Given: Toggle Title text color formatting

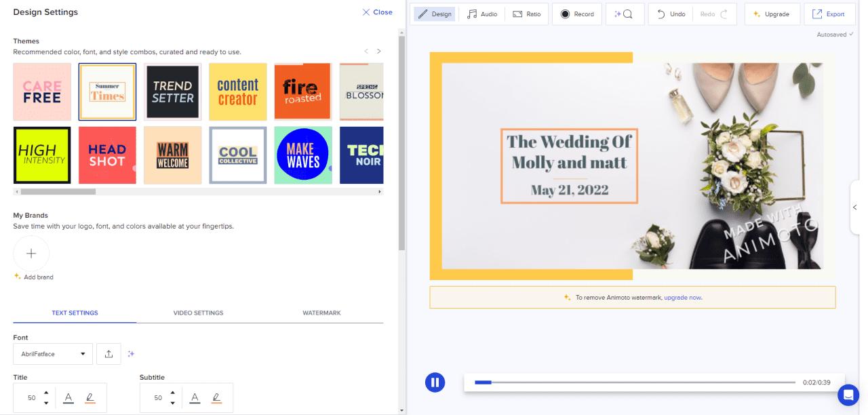Looking at the screenshot, I should point(68,398).
